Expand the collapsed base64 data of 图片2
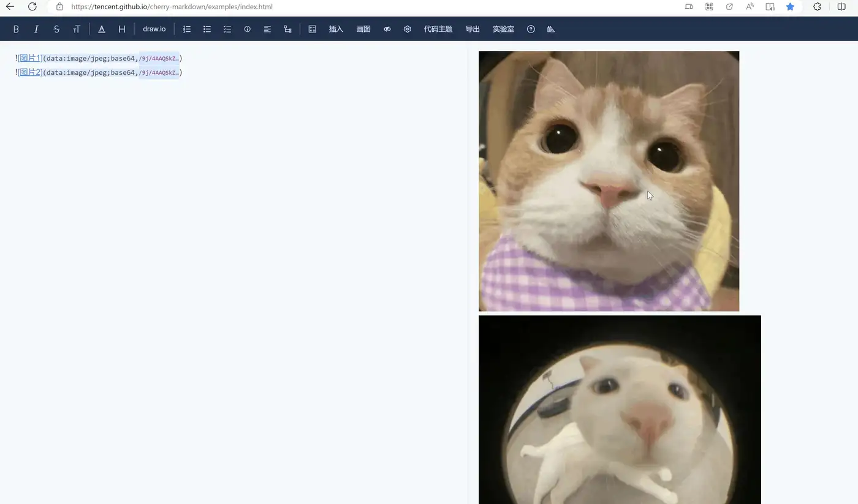The height and width of the screenshot is (504, 858). coord(159,72)
